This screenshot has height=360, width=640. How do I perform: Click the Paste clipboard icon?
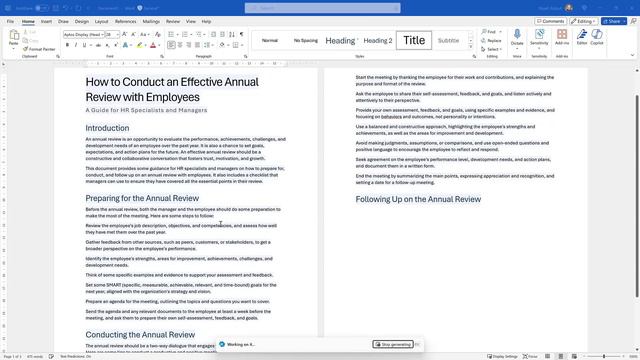14,36
